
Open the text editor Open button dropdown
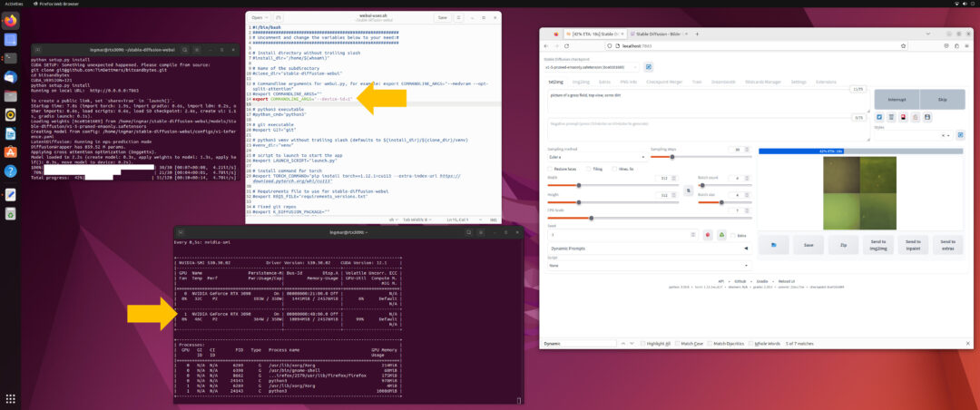(260, 17)
